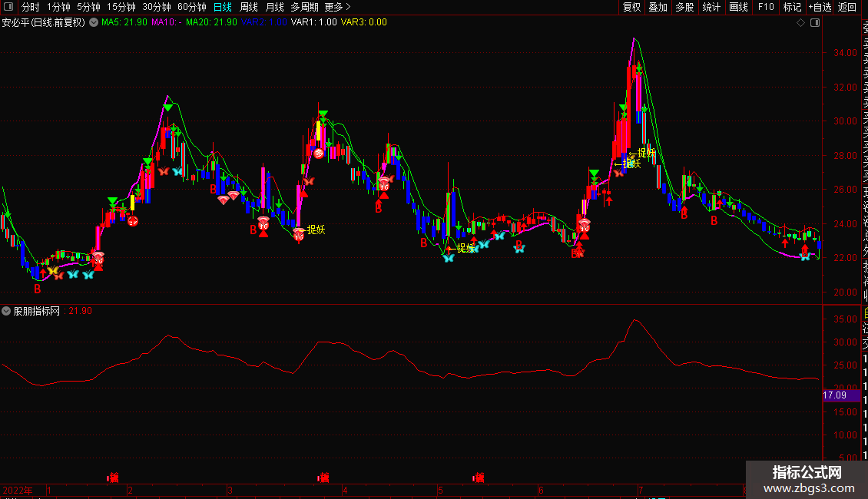868x499 pixels.
Task: Open 股朋指标网 sub-indicator dropdown arrow
Action: click(7, 311)
